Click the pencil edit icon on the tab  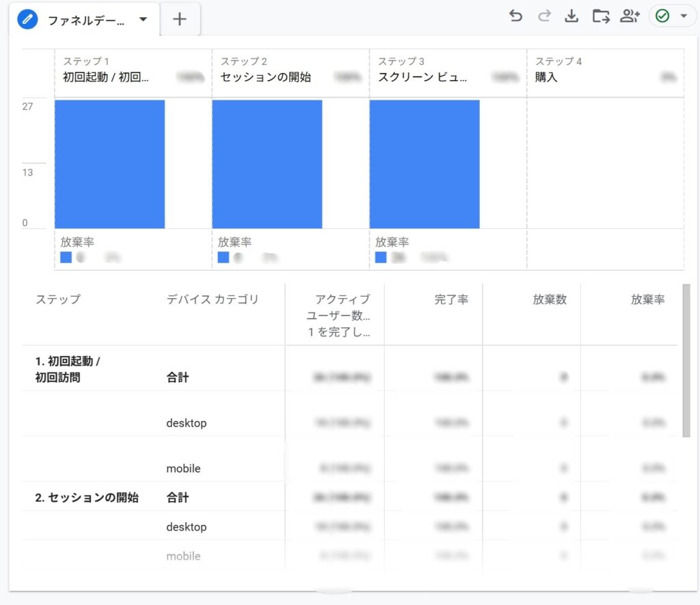(28, 20)
